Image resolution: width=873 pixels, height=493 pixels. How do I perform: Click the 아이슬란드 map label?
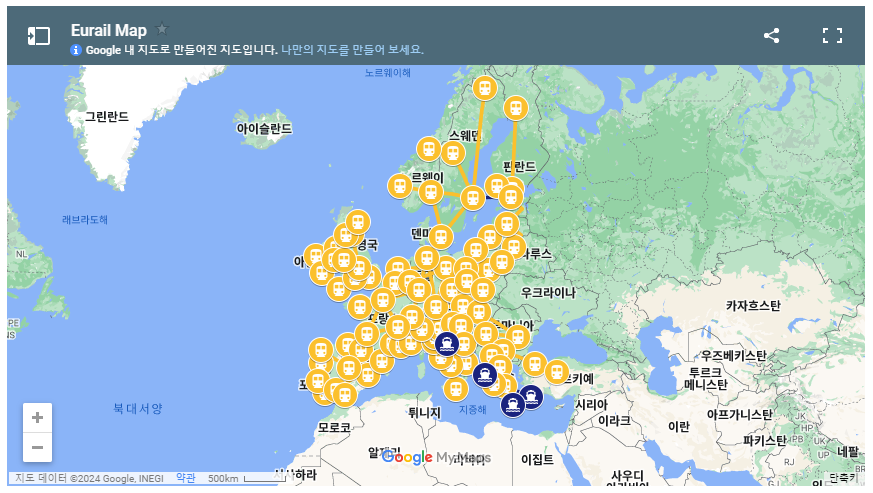pos(264,129)
